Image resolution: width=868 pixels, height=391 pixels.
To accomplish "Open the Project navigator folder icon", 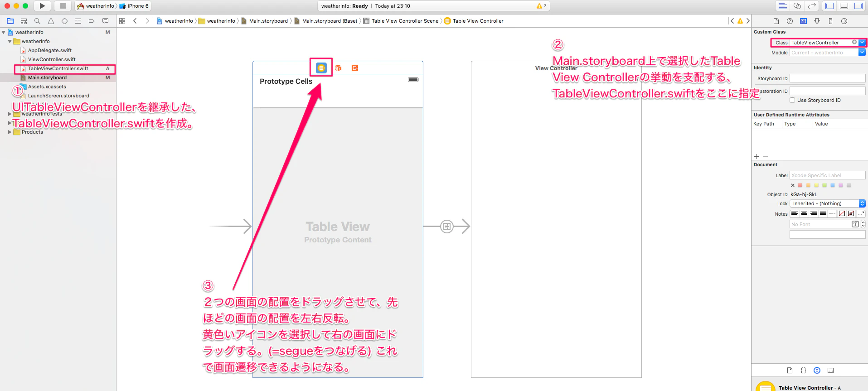I will point(10,21).
